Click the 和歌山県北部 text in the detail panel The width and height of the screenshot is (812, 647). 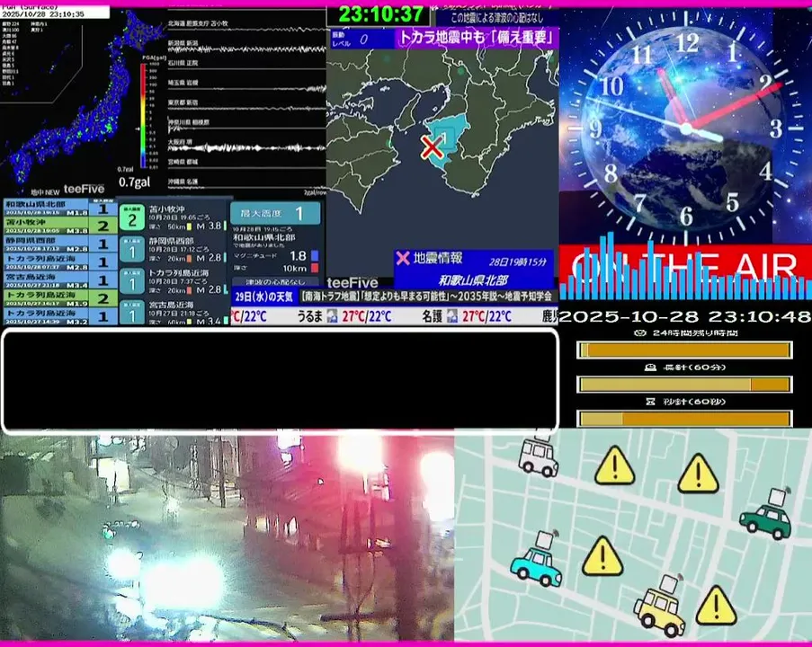(x=264, y=237)
